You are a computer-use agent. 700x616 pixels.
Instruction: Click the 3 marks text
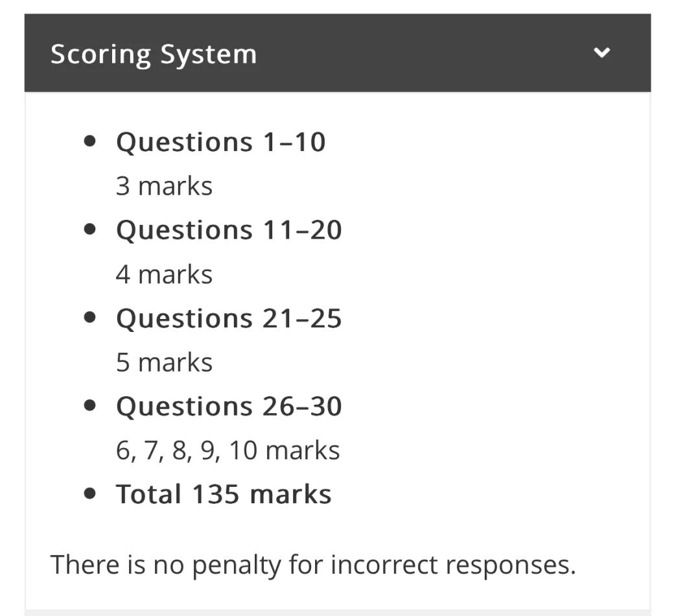(164, 186)
